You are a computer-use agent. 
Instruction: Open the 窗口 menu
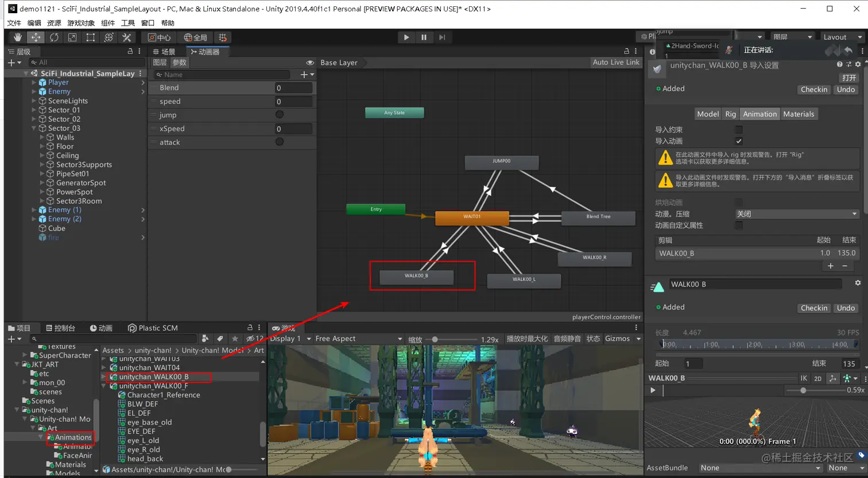point(148,23)
